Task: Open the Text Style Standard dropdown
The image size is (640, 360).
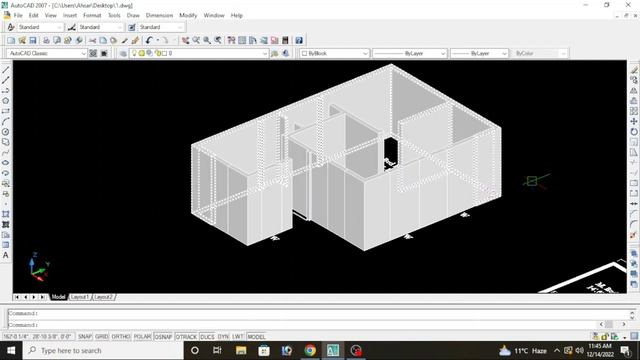Action: 40,27
